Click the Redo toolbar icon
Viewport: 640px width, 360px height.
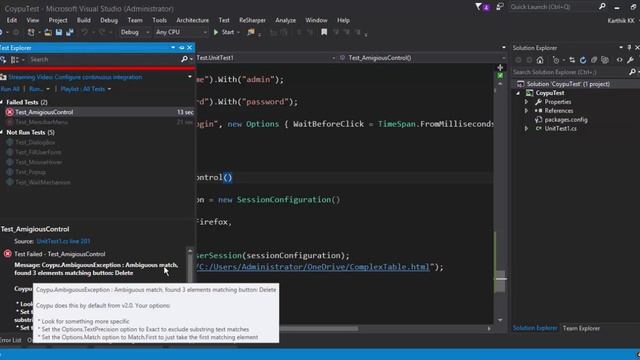[x=102, y=32]
